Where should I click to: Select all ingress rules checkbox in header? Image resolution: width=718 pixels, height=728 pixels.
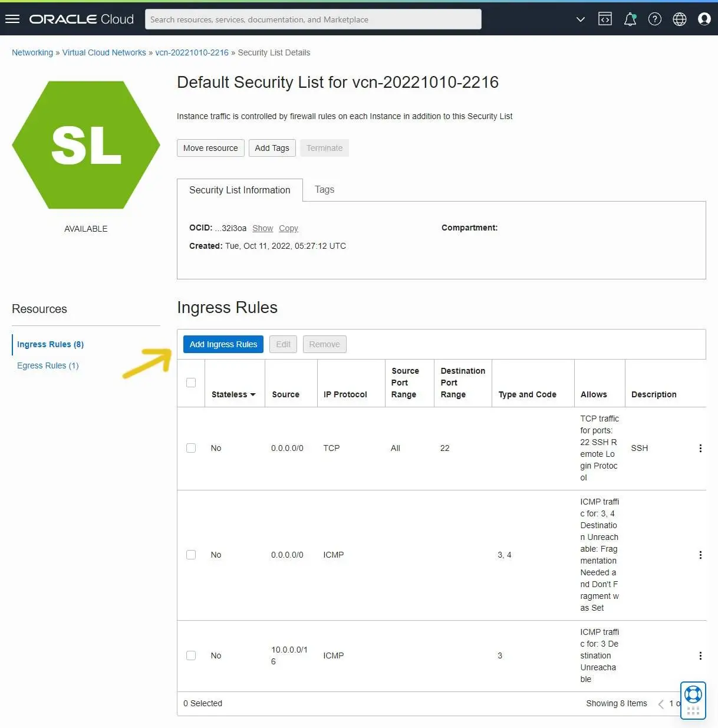pos(191,383)
